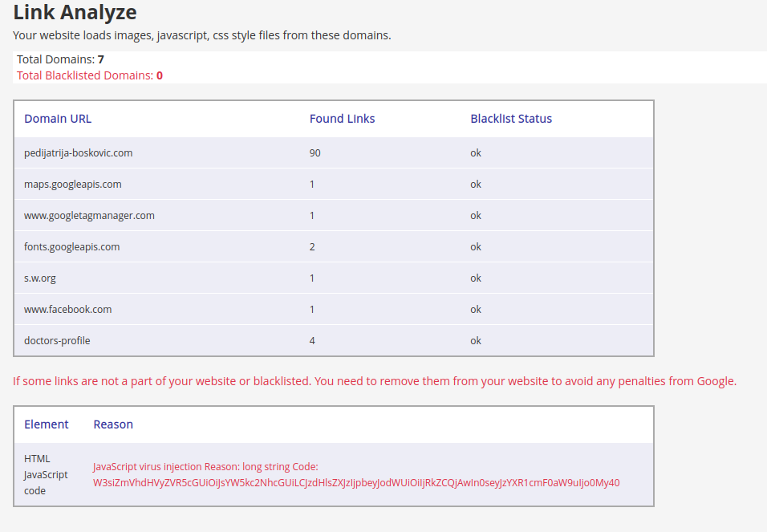This screenshot has width=767, height=532.
Task: Click the Link Analyze heading
Action: pyautogui.click(x=75, y=12)
